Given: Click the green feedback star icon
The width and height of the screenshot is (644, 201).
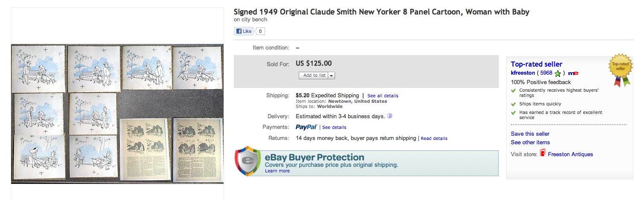Looking at the screenshot, I should (x=558, y=73).
